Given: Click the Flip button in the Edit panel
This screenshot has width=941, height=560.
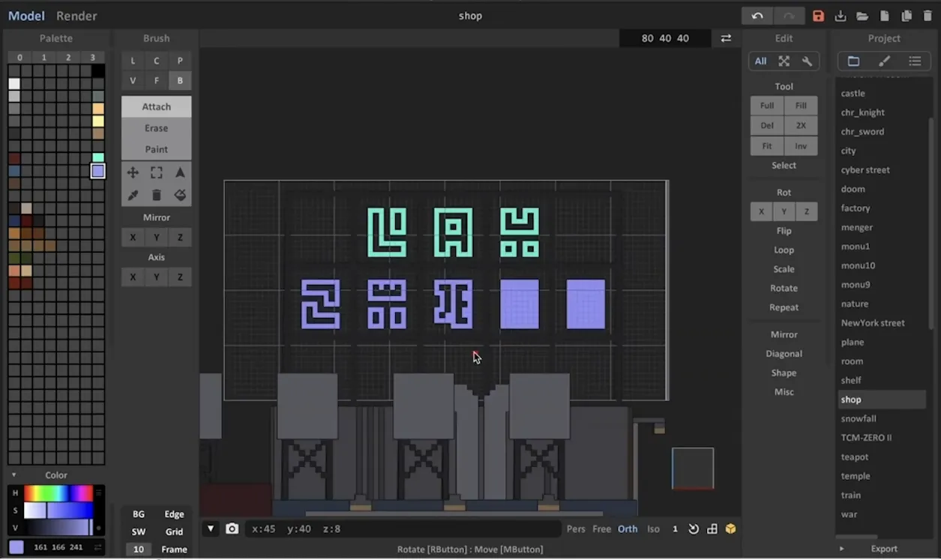Looking at the screenshot, I should (784, 231).
